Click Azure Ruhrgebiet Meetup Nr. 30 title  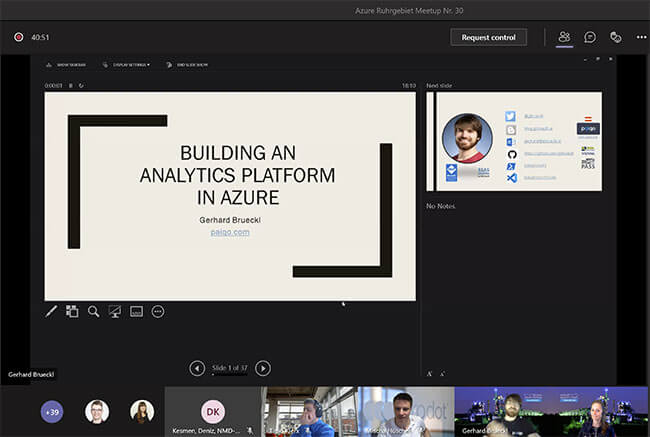pyautogui.click(x=409, y=11)
